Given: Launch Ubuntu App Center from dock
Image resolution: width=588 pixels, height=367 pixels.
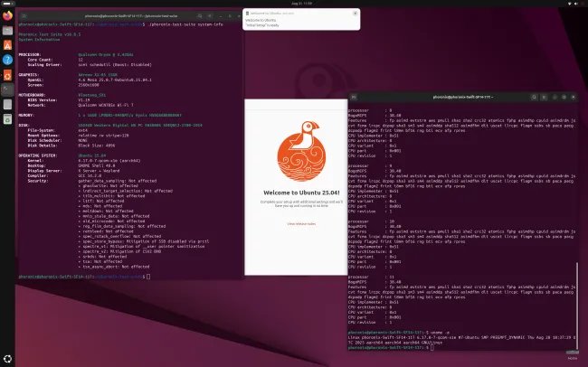Looking at the screenshot, I should 7,44.
